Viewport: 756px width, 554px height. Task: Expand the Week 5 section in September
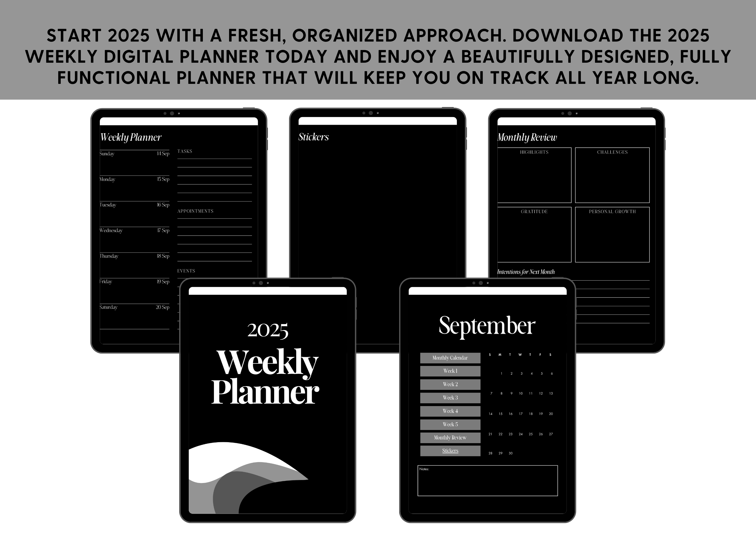(450, 424)
